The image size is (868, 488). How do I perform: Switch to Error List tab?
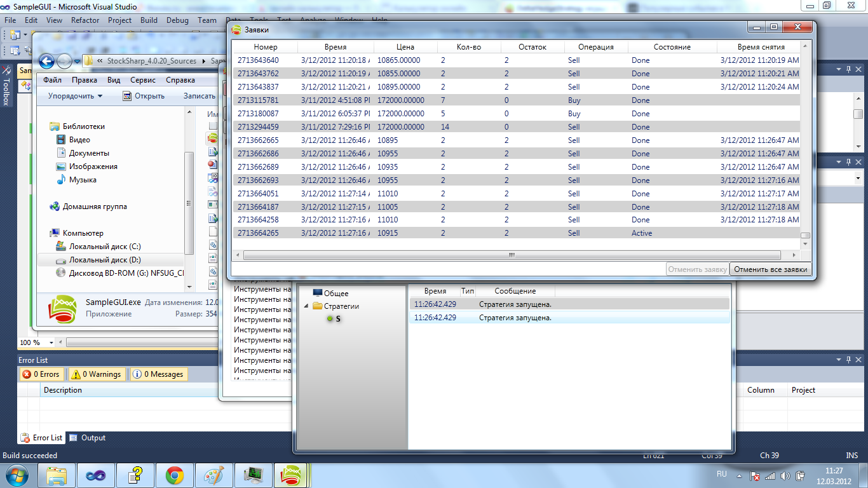pos(42,438)
